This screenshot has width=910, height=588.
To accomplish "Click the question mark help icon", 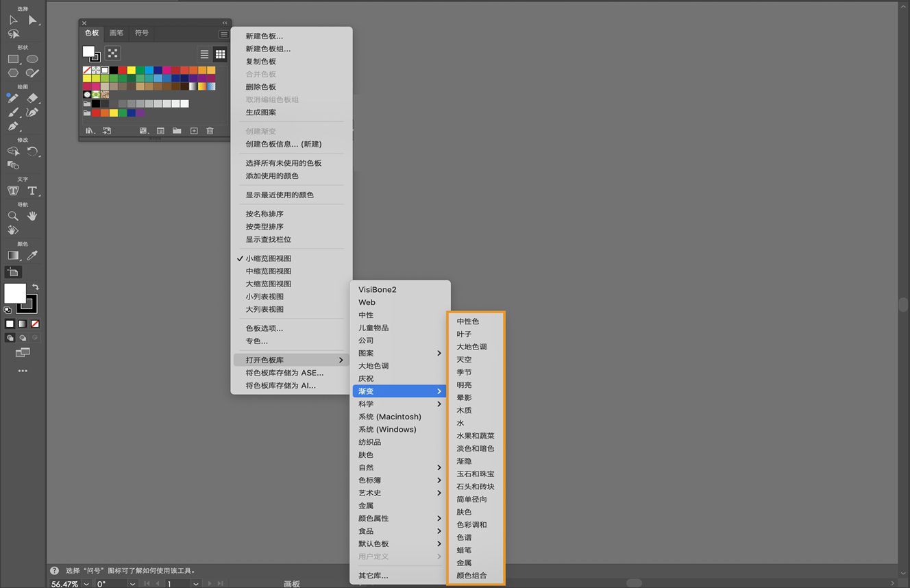I will (x=54, y=570).
